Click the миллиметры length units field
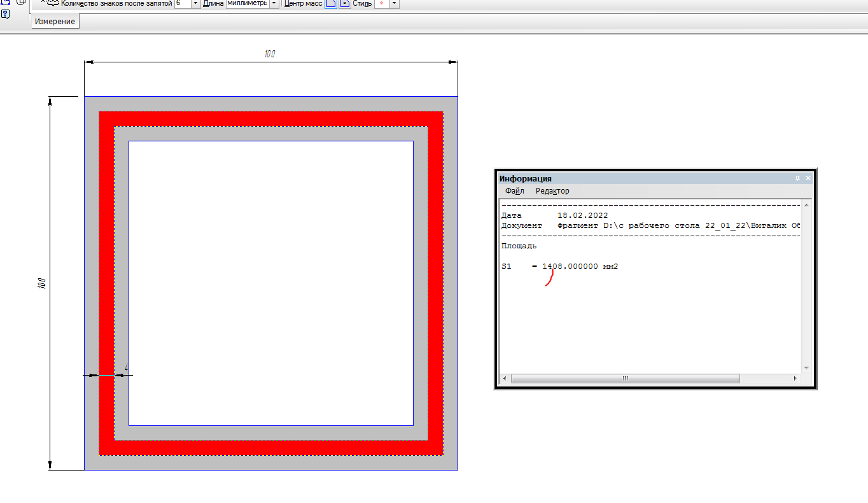Screen dimensions: 868x503 point(248,4)
